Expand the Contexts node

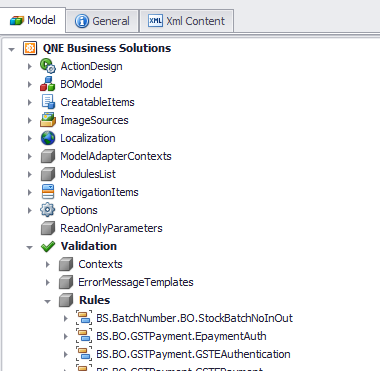click(x=48, y=264)
